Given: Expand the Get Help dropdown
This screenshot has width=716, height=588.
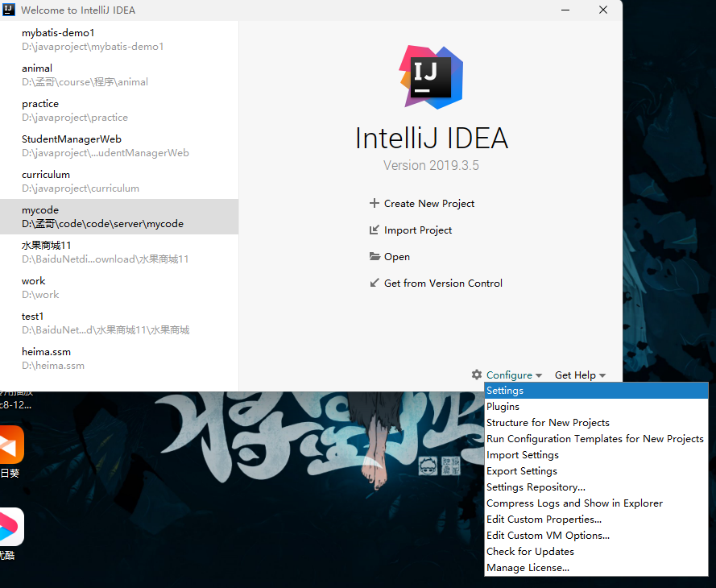Looking at the screenshot, I should [580, 375].
